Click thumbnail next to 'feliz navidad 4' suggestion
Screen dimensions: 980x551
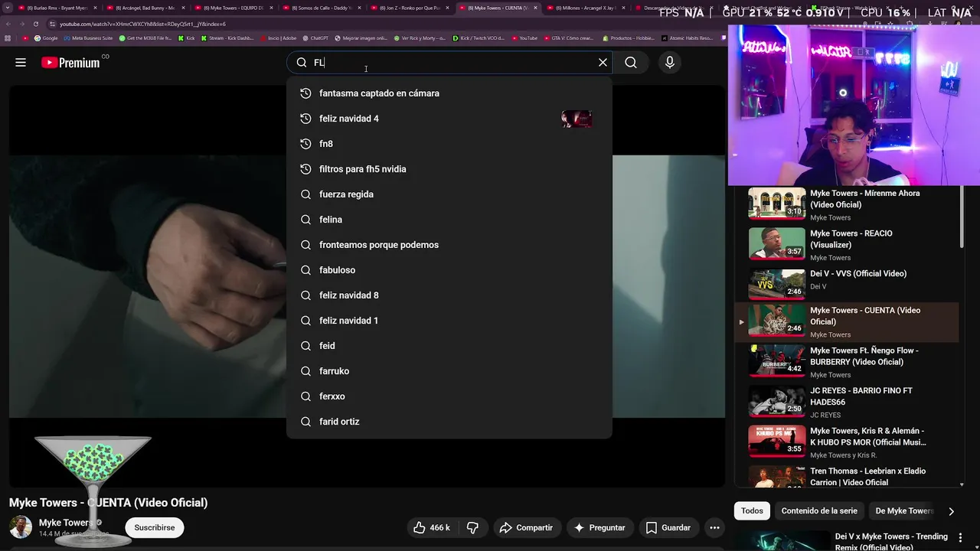pyautogui.click(x=577, y=119)
